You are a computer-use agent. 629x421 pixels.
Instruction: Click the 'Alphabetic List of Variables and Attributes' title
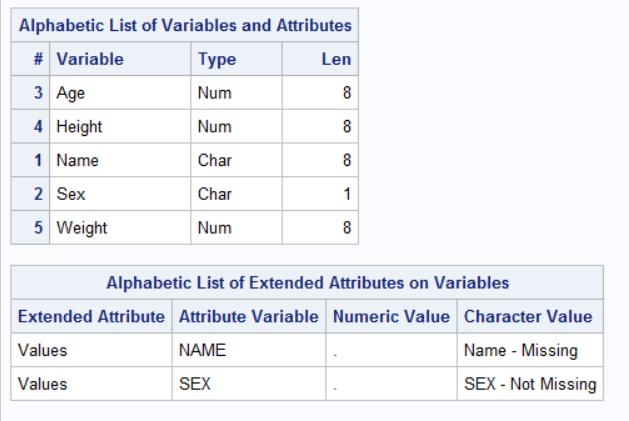[x=184, y=25]
